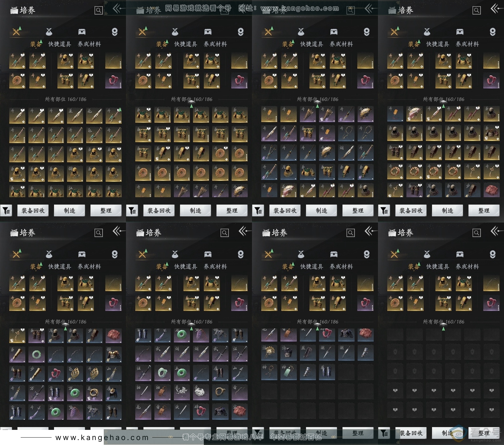504x445 pixels.
Task: Select pink fan item in third panel grid
Action: (288, 190)
